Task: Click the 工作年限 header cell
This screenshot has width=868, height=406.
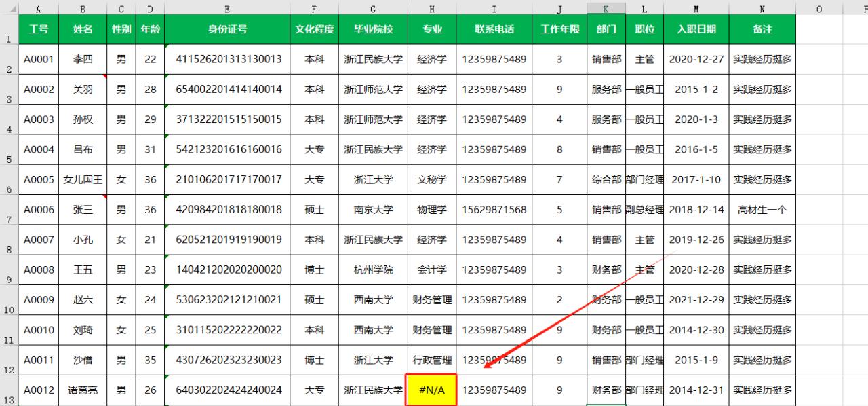Action: point(560,29)
